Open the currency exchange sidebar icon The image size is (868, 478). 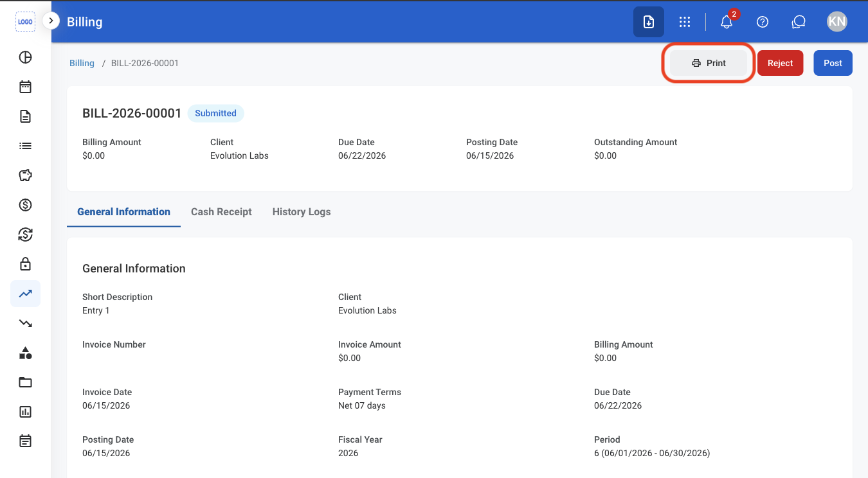pyautogui.click(x=25, y=235)
